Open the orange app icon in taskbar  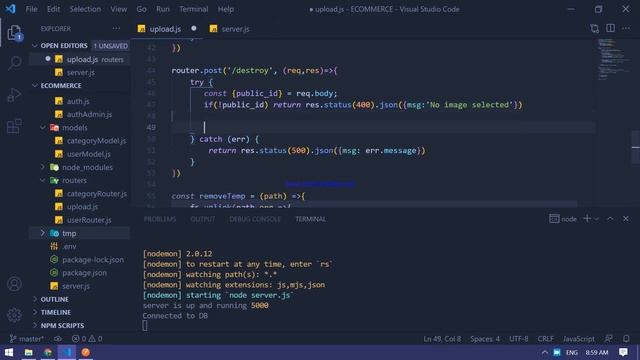click(x=86, y=352)
